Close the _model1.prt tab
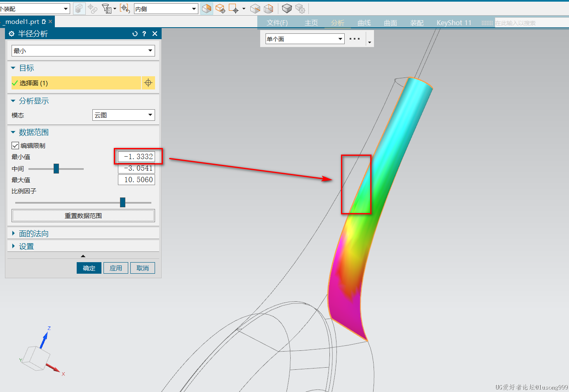Viewport: 569px width, 392px height. pos(50,21)
